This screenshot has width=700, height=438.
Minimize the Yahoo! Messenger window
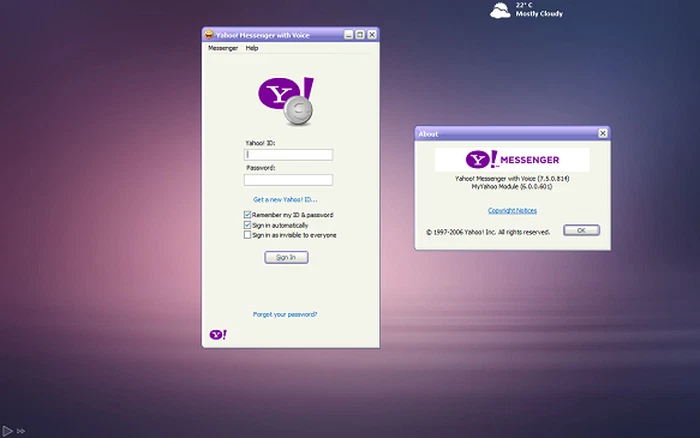point(349,35)
